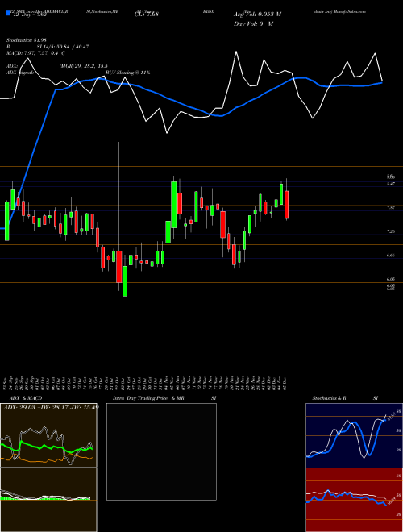Click the red RSI indicator chart

tap(354, 500)
